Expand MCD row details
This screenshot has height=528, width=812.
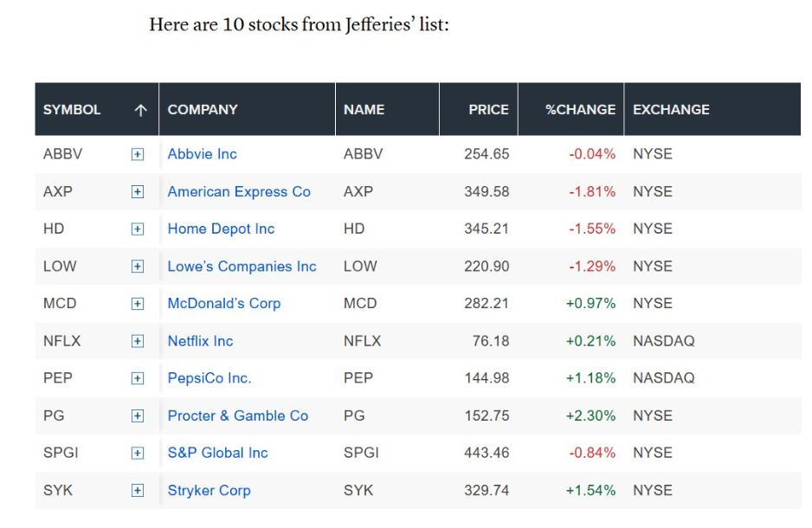(138, 303)
